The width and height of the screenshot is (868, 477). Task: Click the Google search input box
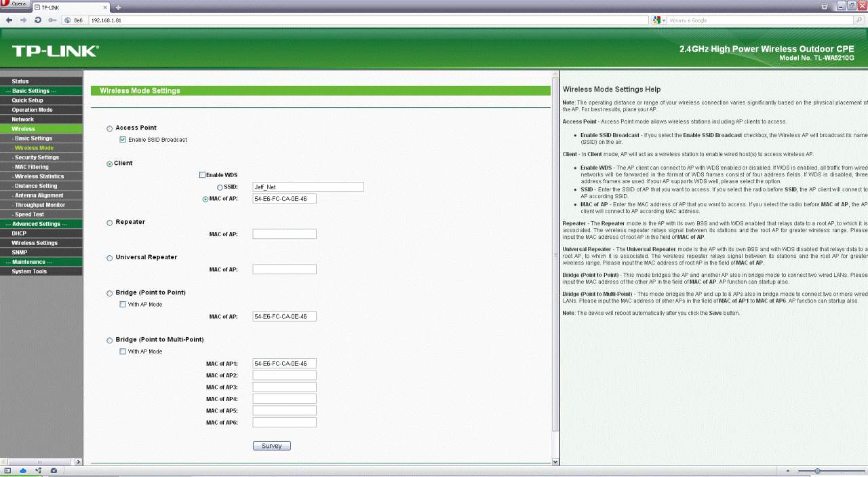pos(761,20)
